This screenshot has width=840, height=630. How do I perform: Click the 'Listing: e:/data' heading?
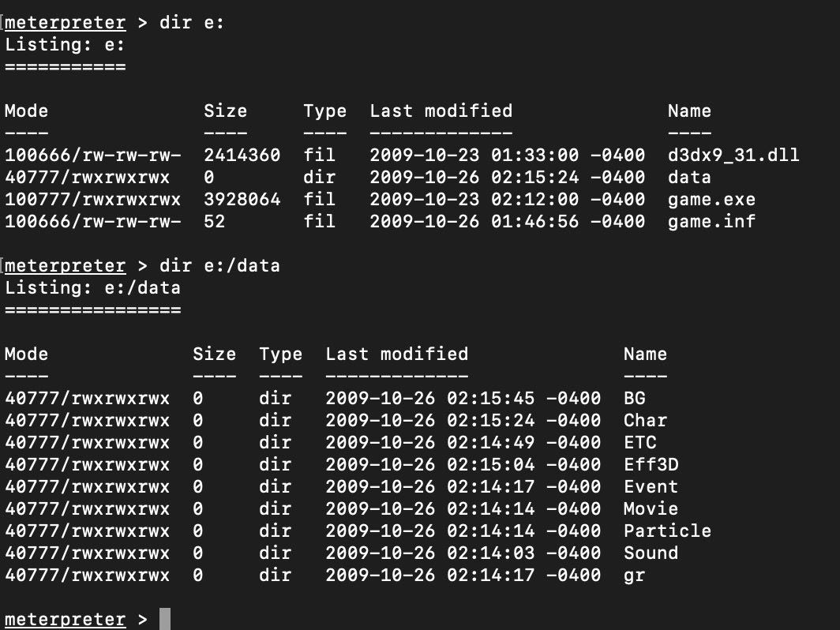(92, 288)
